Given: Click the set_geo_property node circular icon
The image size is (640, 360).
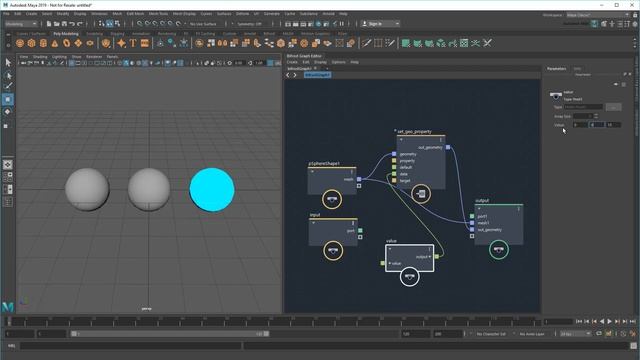Looking at the screenshot, I should point(421,194).
